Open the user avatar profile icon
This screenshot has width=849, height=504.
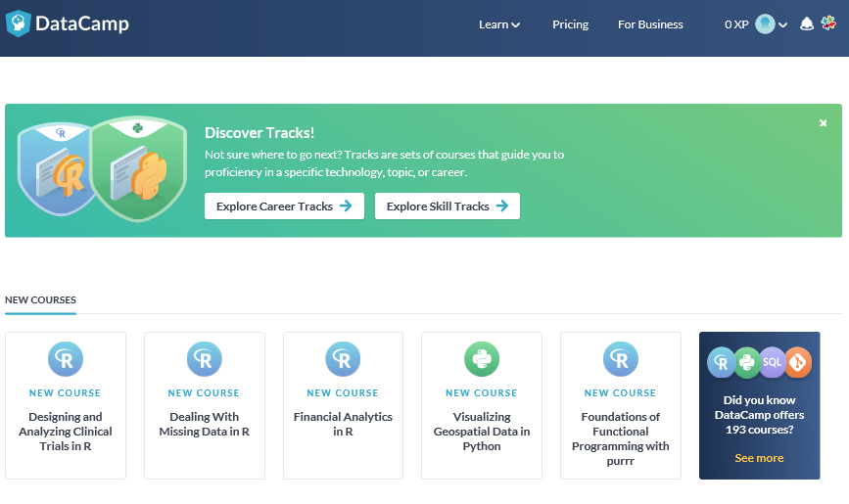[765, 23]
